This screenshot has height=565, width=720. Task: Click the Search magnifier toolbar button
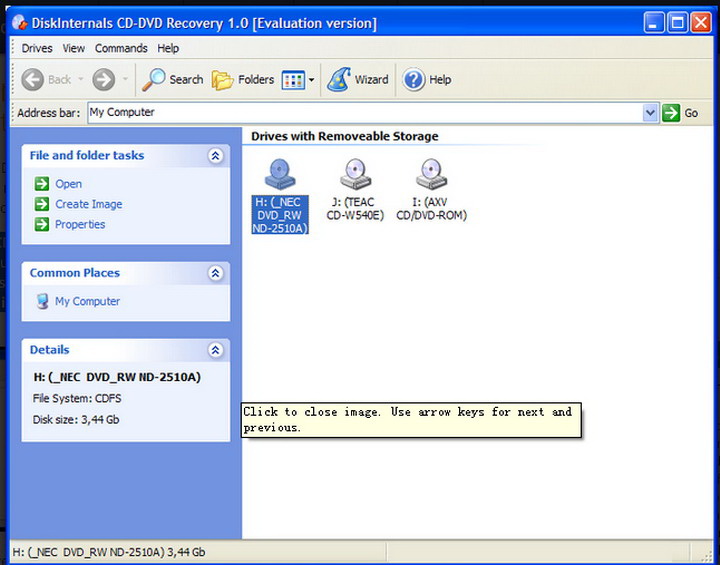pos(172,80)
